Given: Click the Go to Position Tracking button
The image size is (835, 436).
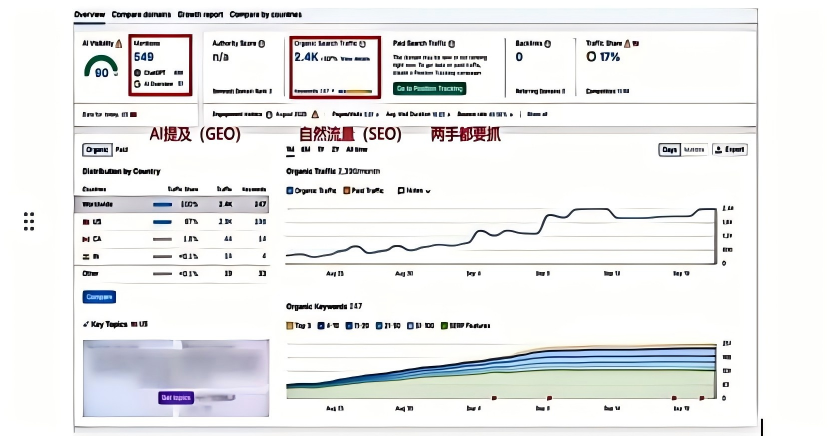Looking at the screenshot, I should pyautogui.click(x=430, y=89).
